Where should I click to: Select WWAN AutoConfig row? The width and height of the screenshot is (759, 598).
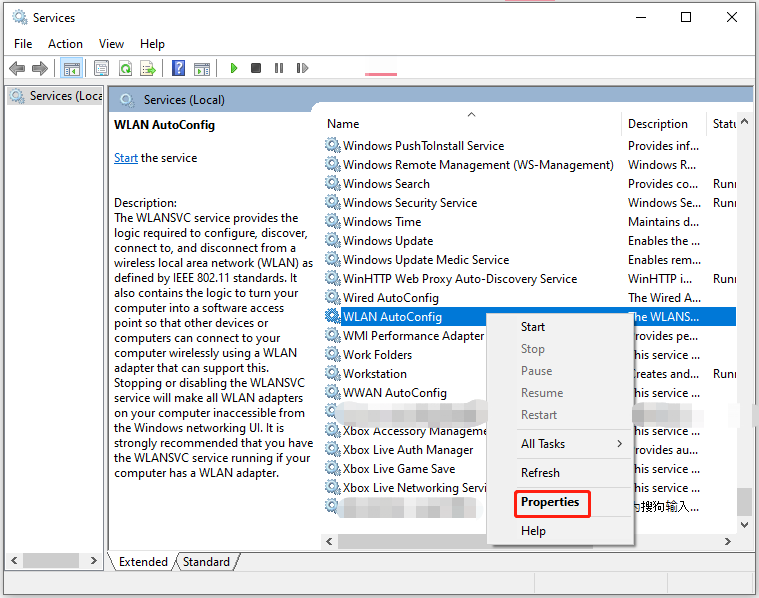(406, 392)
